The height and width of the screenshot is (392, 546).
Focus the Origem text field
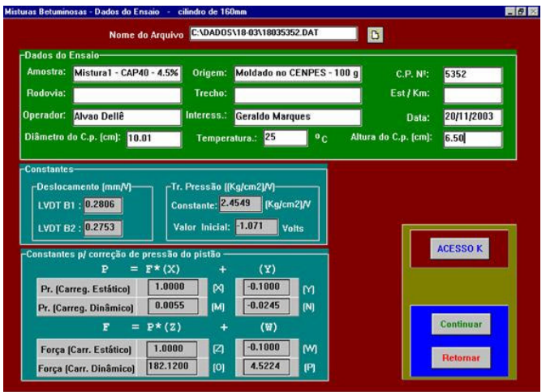(x=297, y=73)
